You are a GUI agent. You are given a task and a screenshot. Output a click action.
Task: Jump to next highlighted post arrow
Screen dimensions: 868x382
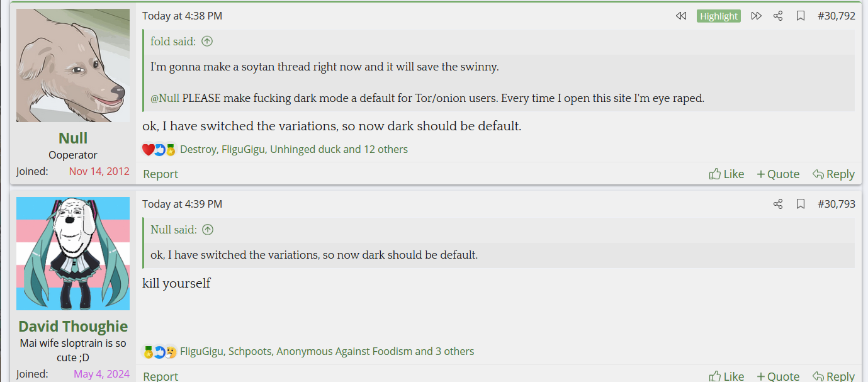pos(757,16)
